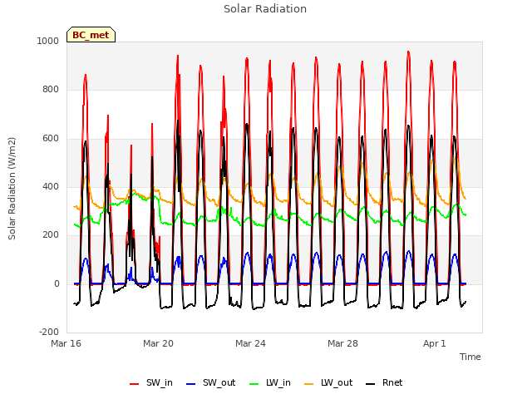Toggle the LW_out legend entry
Image resolution: width=532 pixels, height=399 pixels.
coord(328,382)
